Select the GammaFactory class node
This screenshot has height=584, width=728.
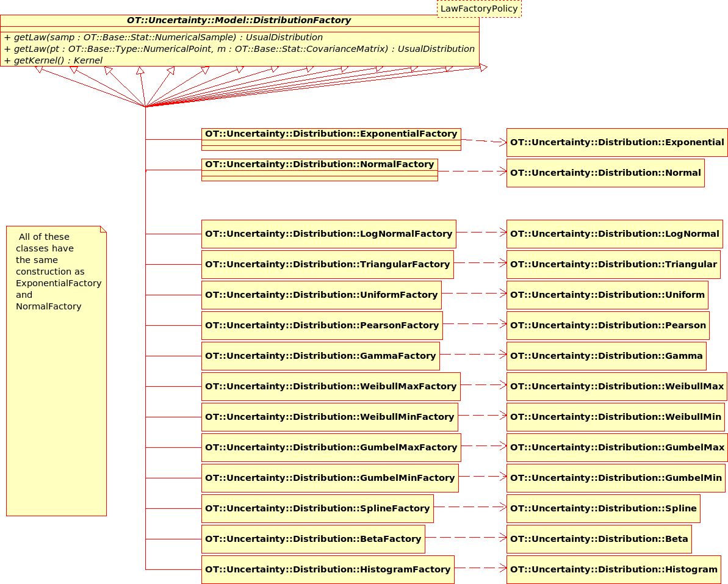tap(320, 356)
